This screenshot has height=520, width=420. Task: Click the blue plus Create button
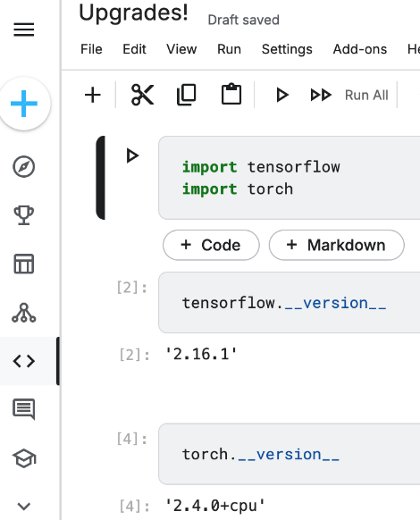[24, 104]
